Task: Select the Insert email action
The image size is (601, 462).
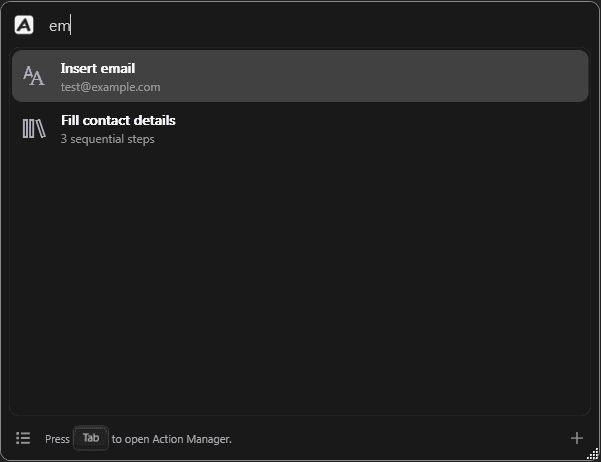Action: (300, 76)
